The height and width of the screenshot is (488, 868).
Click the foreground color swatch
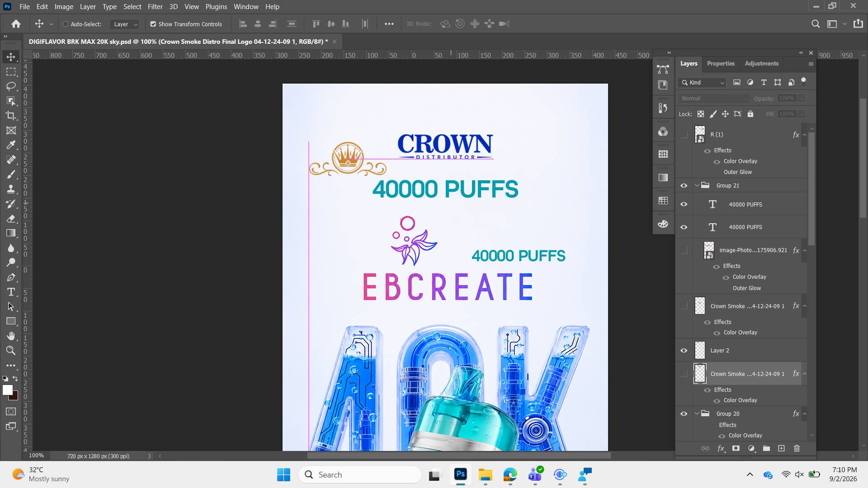pyautogui.click(x=7, y=390)
